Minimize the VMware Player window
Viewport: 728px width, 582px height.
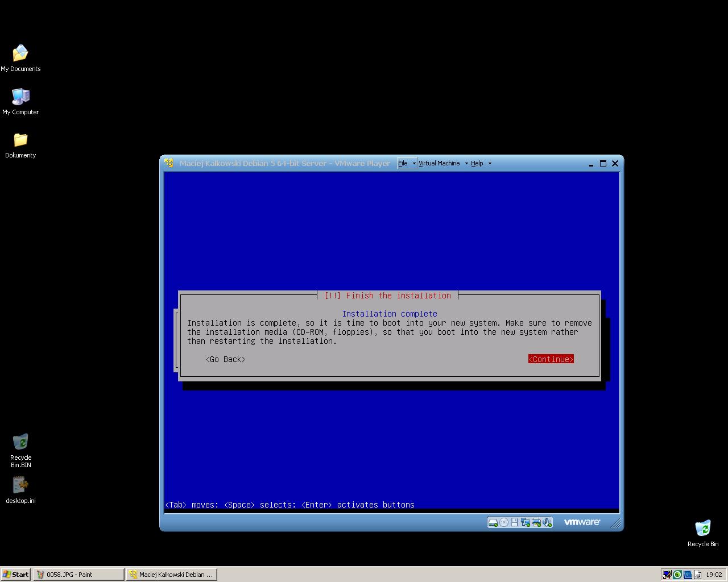591,164
